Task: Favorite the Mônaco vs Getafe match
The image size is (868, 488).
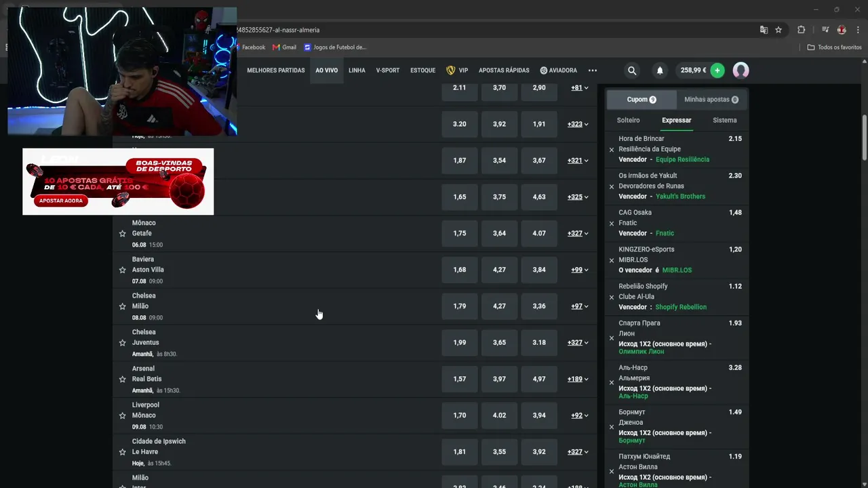Action: point(123,234)
